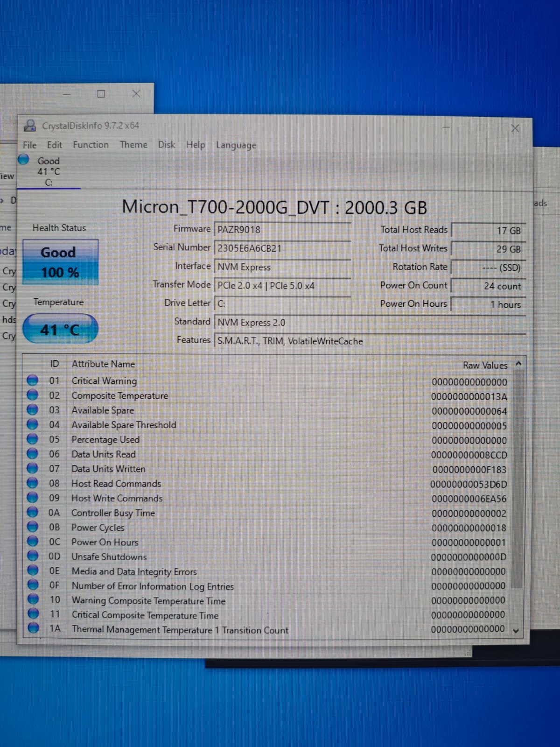Click the attribute list scroll down arrow

pos(516,630)
